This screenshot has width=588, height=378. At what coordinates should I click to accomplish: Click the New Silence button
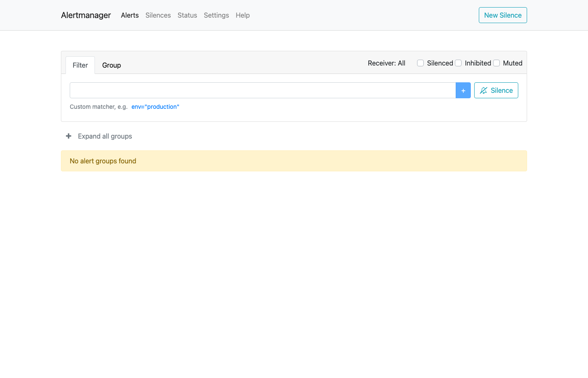[x=503, y=15]
